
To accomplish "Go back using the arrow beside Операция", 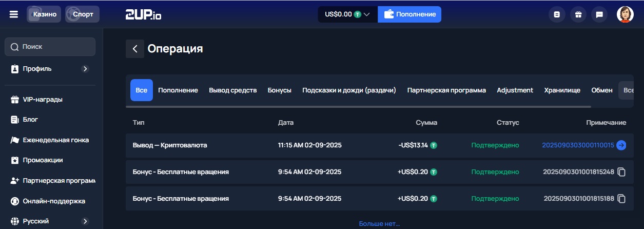I will (135, 49).
